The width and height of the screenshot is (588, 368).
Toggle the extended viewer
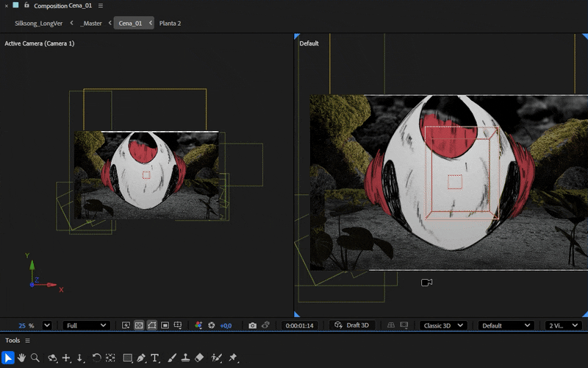click(404, 325)
